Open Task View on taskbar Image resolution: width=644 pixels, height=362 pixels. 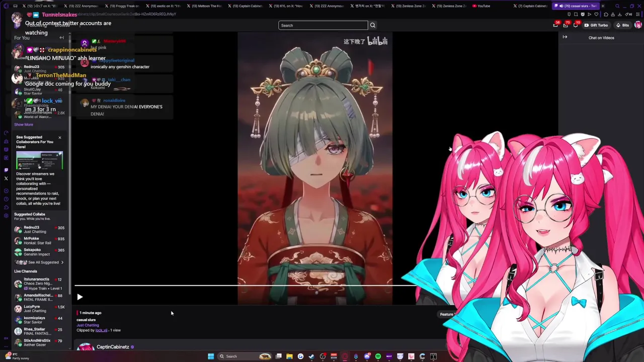pyautogui.click(x=278, y=356)
